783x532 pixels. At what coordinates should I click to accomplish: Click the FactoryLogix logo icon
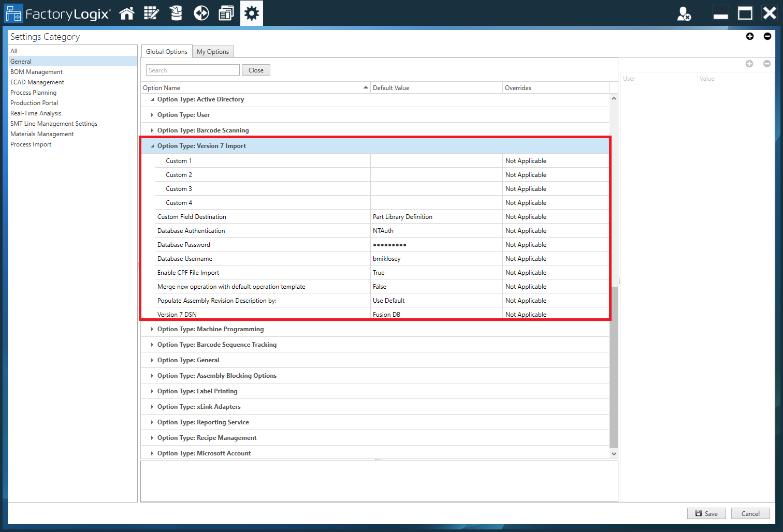(14, 13)
